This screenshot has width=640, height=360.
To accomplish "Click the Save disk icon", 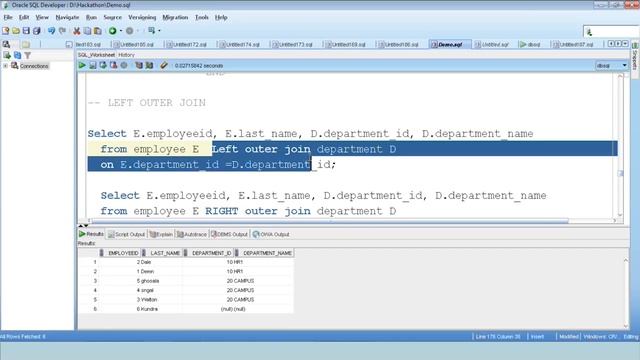I will coord(26,31).
